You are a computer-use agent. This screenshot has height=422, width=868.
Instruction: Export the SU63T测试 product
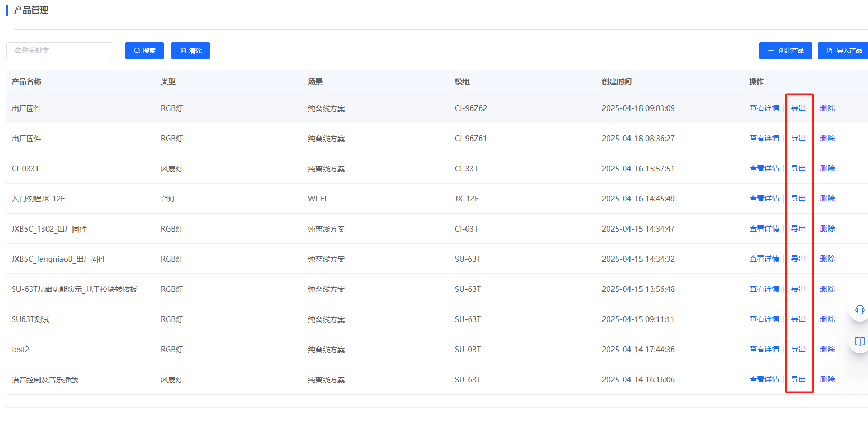(x=798, y=319)
